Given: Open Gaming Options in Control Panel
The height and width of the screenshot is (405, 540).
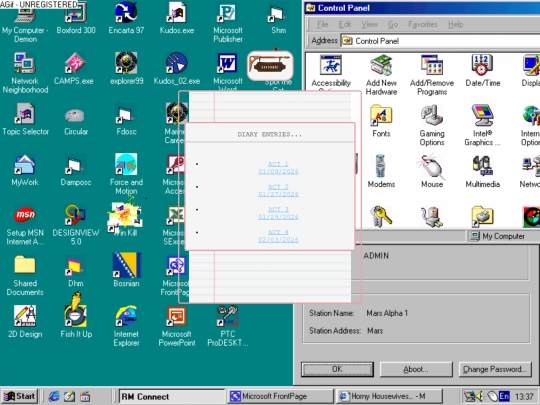Looking at the screenshot, I should tap(432, 125).
